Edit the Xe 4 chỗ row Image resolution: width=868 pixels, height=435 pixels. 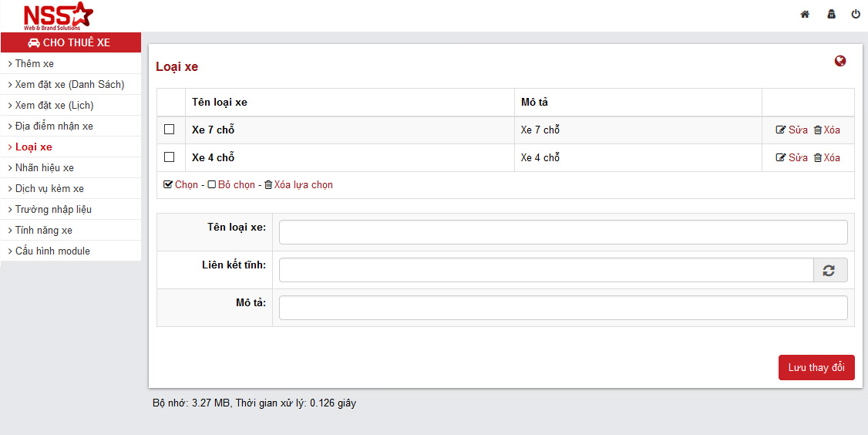(792, 157)
